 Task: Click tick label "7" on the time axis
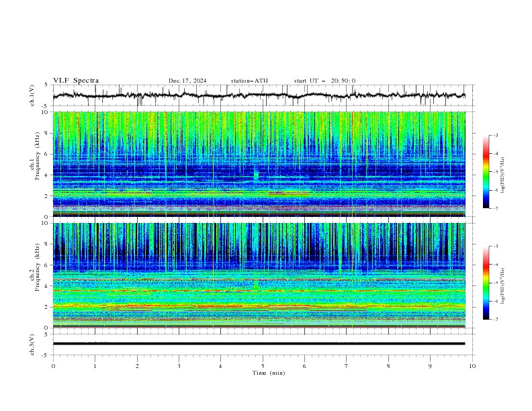click(x=347, y=366)
